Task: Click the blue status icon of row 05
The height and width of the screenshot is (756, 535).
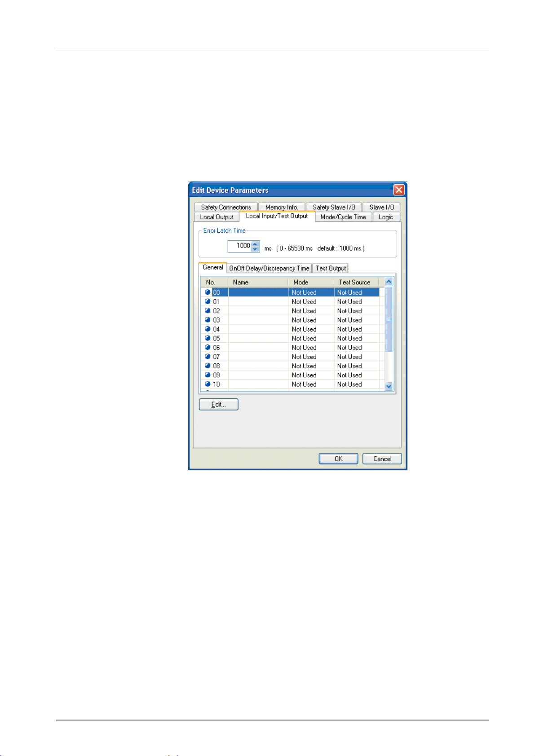Action: point(208,338)
